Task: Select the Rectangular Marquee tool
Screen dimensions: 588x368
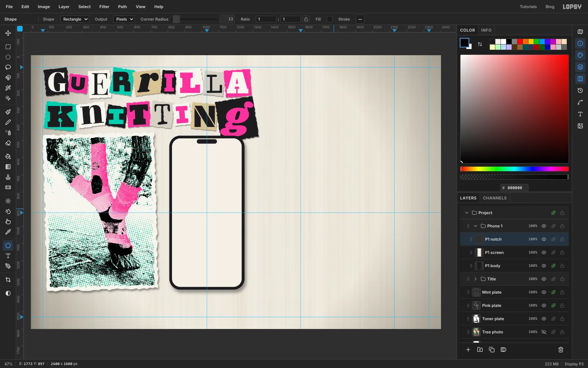Action: pyautogui.click(x=8, y=47)
